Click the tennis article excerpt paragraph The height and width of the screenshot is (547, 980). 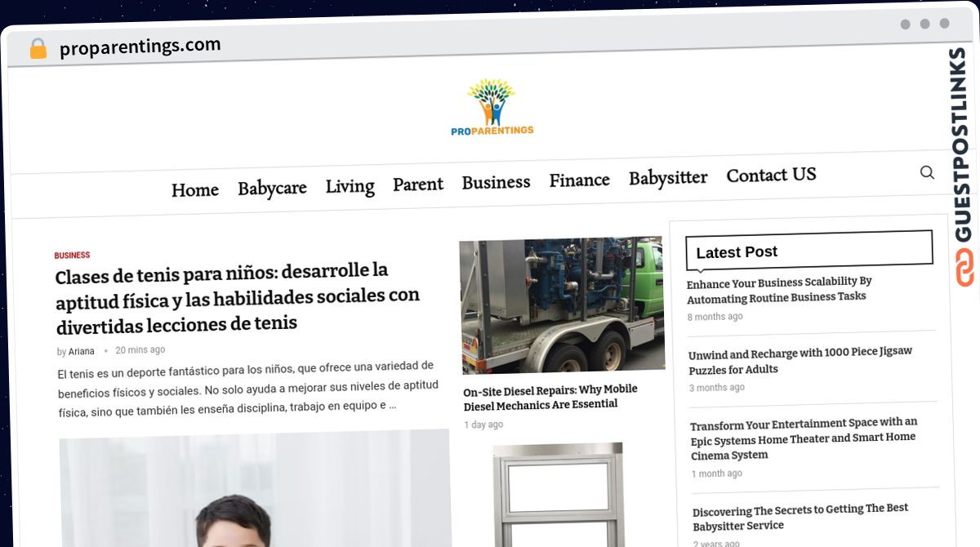(x=249, y=388)
